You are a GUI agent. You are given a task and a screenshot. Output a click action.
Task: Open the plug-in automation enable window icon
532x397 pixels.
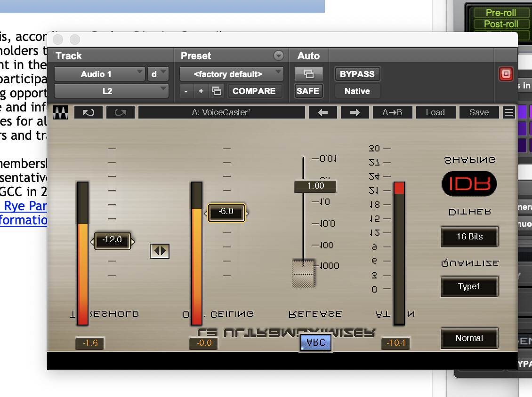[x=308, y=74]
